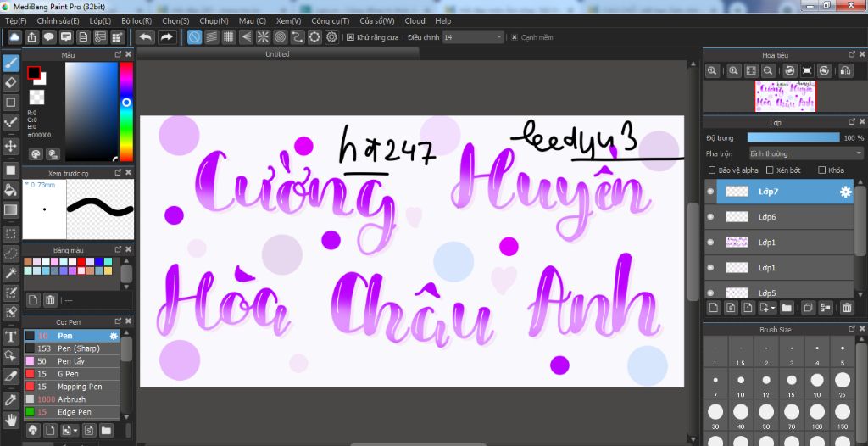Enable the Xén bớt checkbox
Image resolution: width=868 pixels, height=446 pixels.
pos(770,170)
